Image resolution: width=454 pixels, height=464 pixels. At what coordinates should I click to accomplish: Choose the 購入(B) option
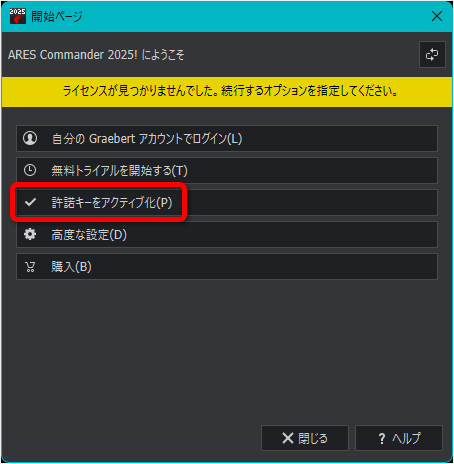227,266
